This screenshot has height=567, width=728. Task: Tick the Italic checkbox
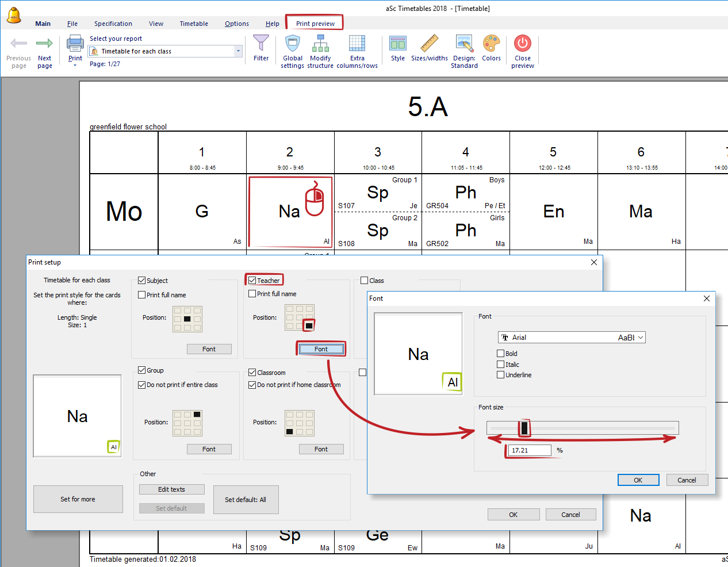(x=501, y=365)
